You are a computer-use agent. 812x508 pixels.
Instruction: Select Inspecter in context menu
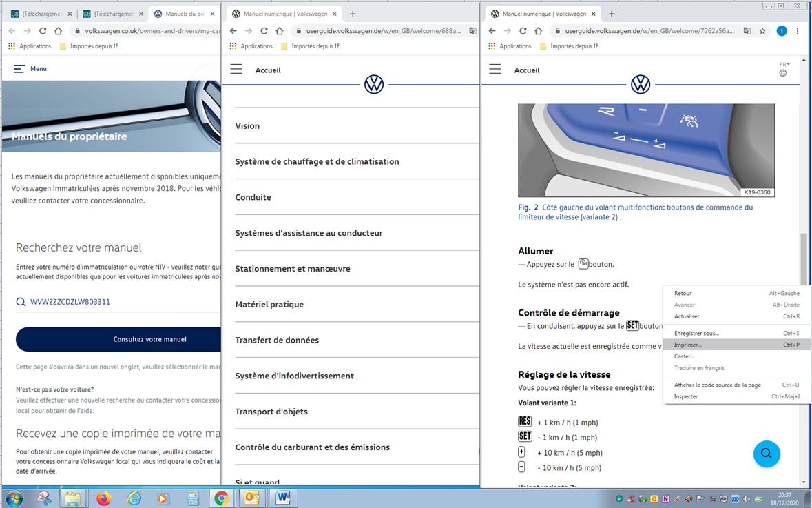click(x=737, y=396)
